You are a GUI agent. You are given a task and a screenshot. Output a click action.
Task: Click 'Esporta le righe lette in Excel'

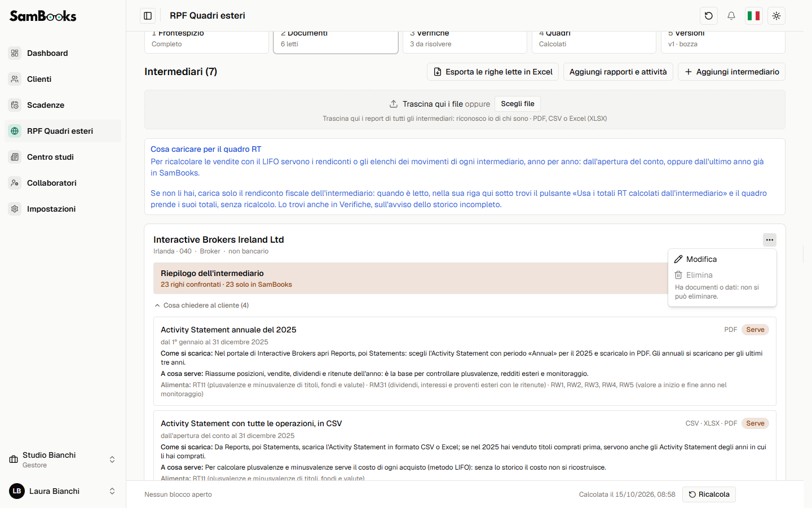click(493, 72)
